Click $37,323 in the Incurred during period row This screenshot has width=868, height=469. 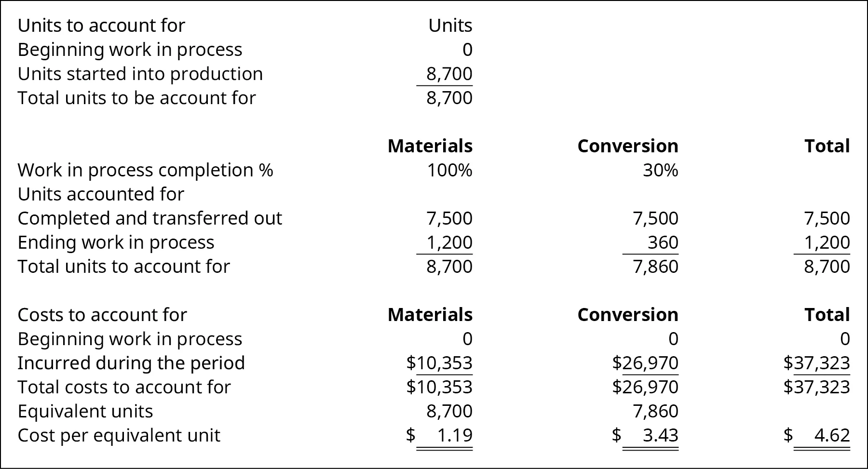pos(816,363)
